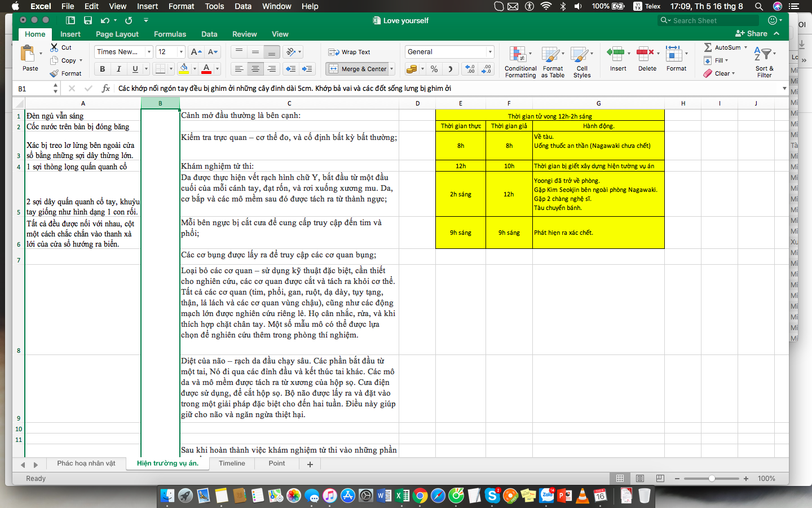Click the Undo arrow icon
The image size is (812, 508).
105,20
